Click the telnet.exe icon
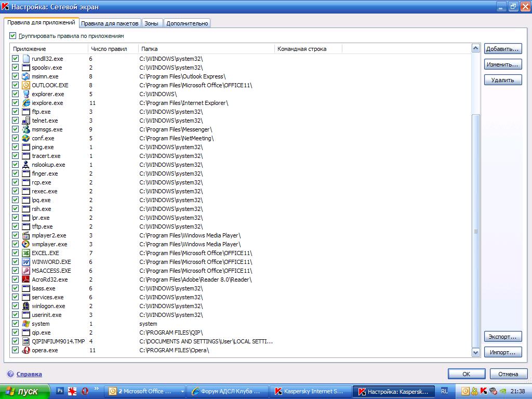 pos(26,121)
